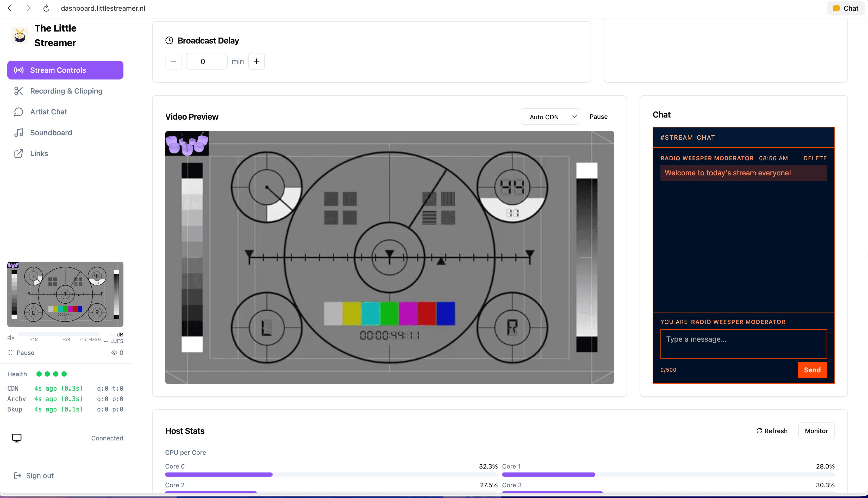868x498 pixels.
Task: Open the Auto CDN dropdown
Action: (x=550, y=117)
